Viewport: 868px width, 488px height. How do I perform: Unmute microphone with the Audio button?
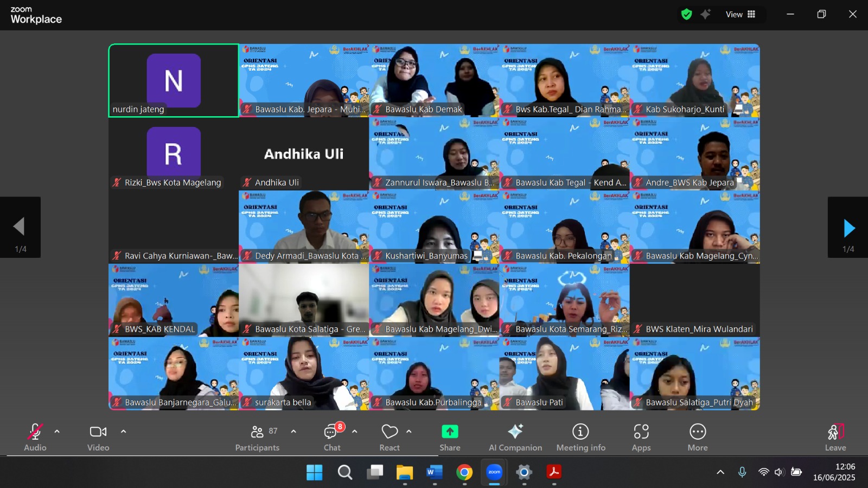coord(35,437)
